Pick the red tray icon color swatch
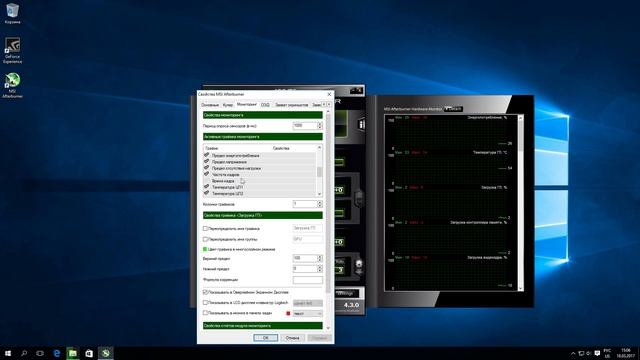640x360 pixels. 288,313
